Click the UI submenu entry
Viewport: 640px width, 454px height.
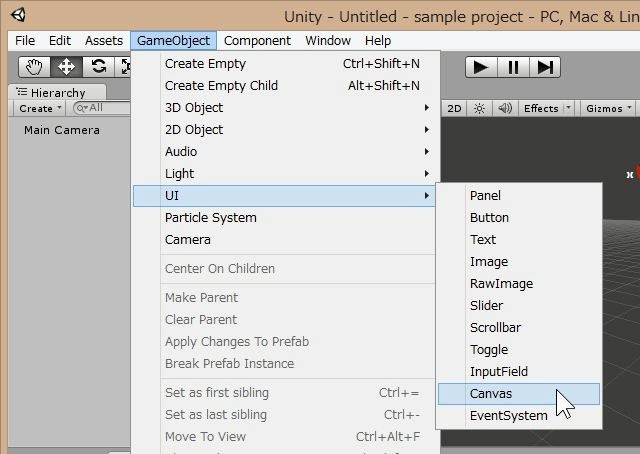click(x=284, y=196)
